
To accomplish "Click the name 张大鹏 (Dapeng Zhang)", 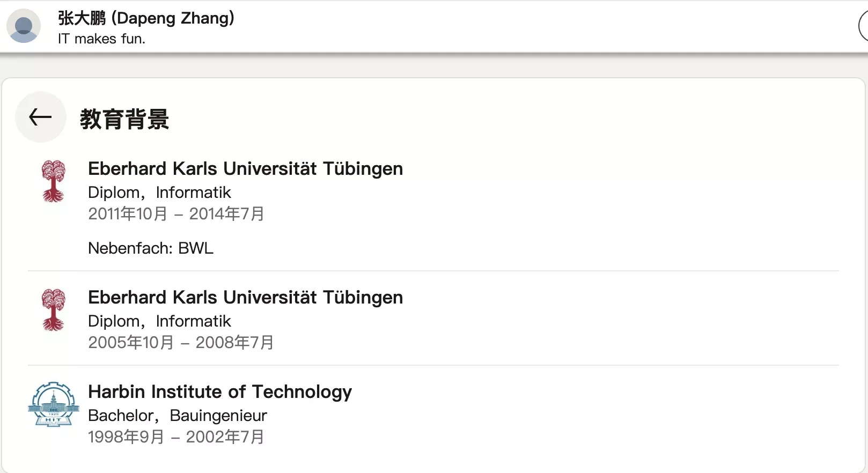I will point(146,18).
